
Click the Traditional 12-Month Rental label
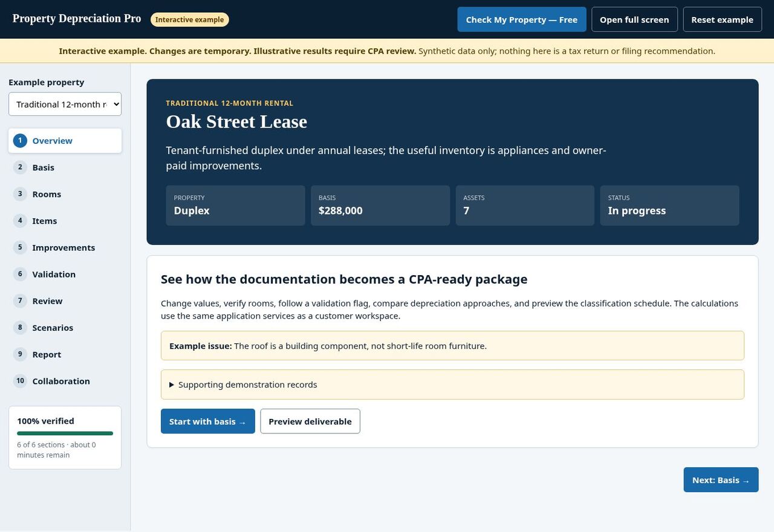(230, 103)
